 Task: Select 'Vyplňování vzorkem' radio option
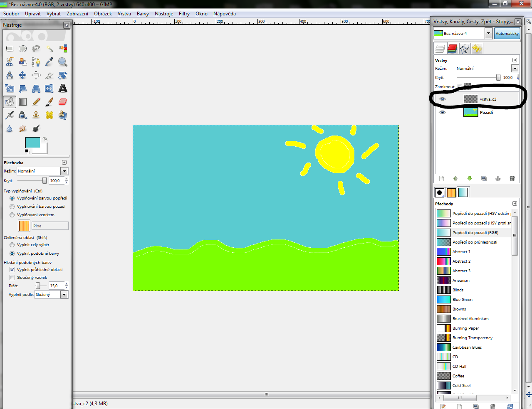click(x=12, y=215)
